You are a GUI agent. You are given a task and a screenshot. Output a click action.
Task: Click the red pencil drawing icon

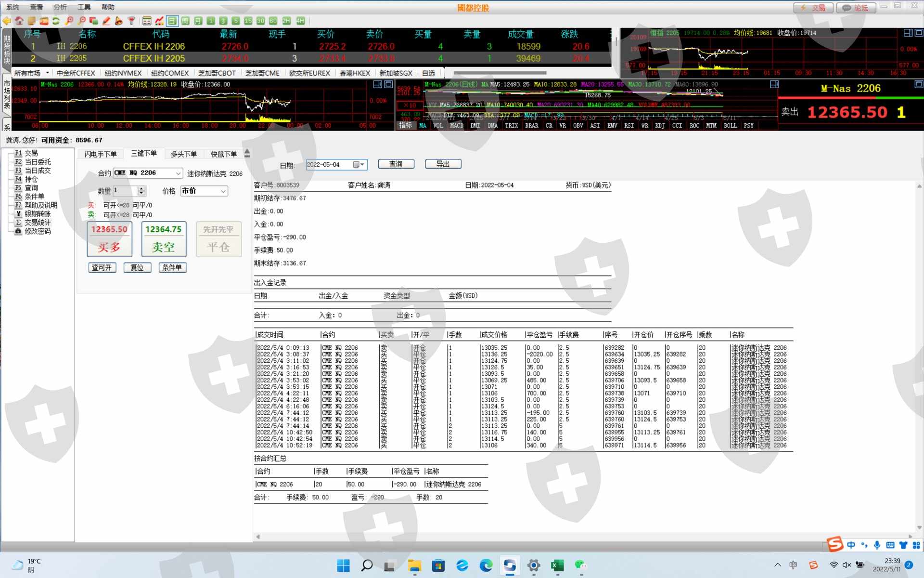coord(106,21)
